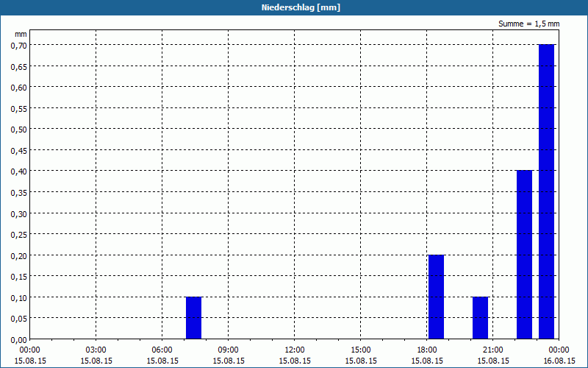Screen dimensions: 588x368
Task: Click the 0,25 y-axis label
Action: click(x=19, y=235)
